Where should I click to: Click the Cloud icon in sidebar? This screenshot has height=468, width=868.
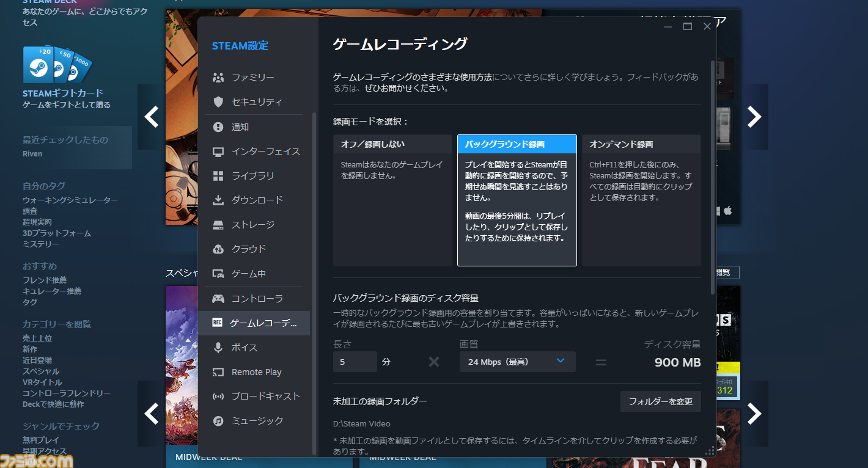click(218, 249)
